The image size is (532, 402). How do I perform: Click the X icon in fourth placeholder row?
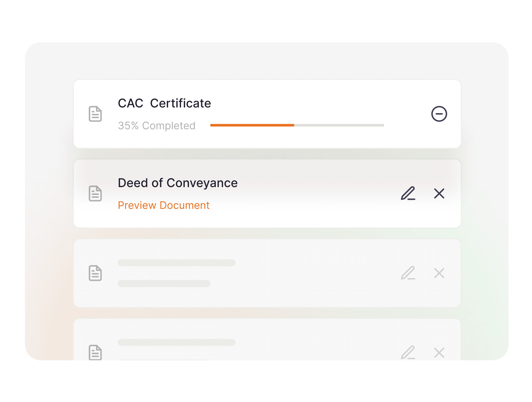pos(439,353)
